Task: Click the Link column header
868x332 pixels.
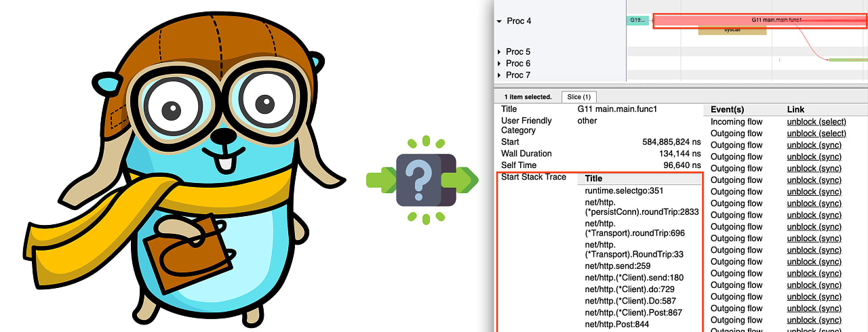Action: [x=795, y=110]
